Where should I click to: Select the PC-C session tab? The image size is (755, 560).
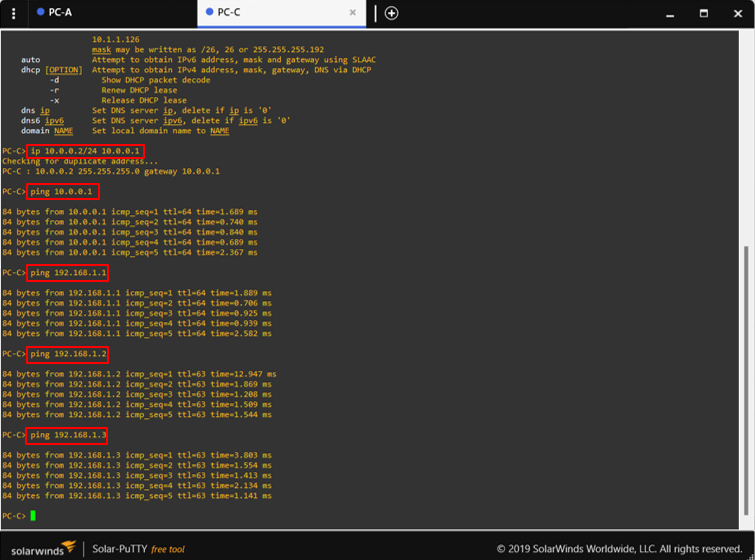tap(228, 13)
